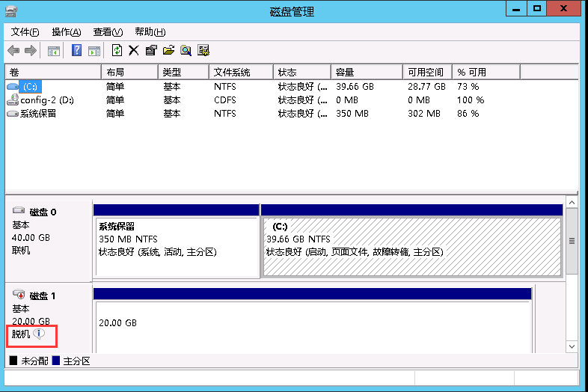Open the 帮助(H) menu
Viewport: 588px width, 392px height.
(150, 32)
